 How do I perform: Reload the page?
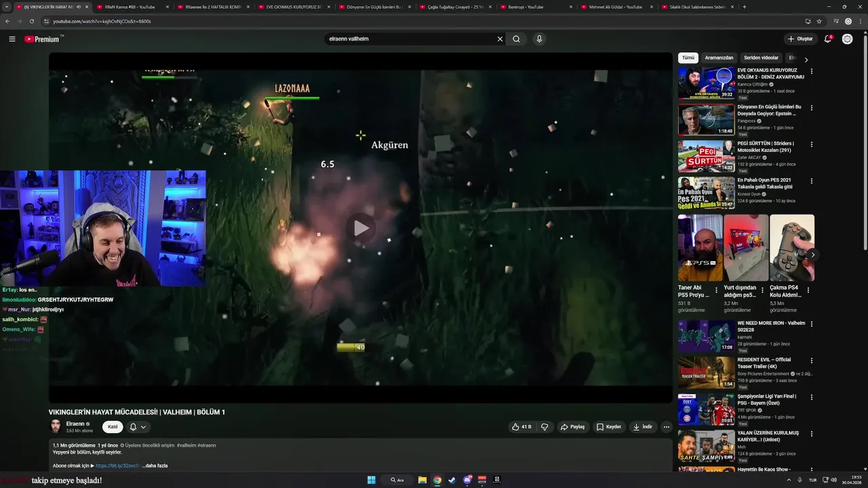pyautogui.click(x=32, y=21)
